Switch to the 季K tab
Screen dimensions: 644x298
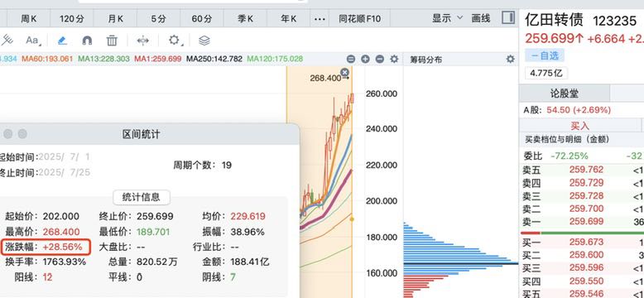[245, 18]
